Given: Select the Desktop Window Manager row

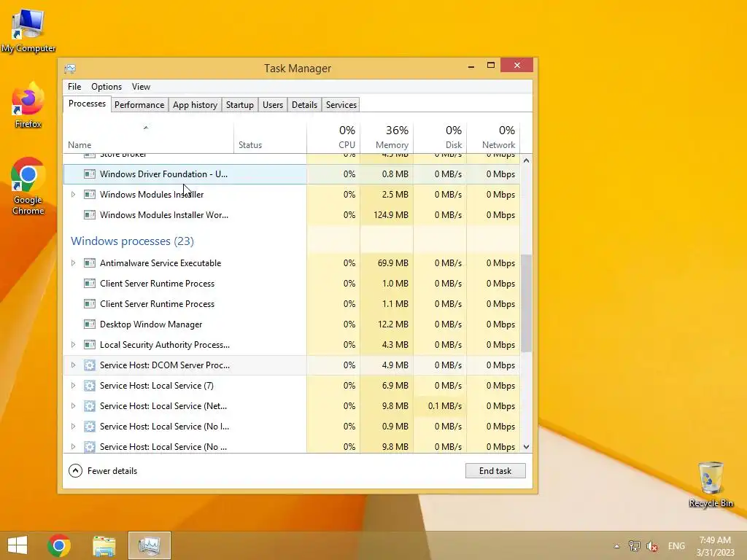Looking at the screenshot, I should point(292,324).
